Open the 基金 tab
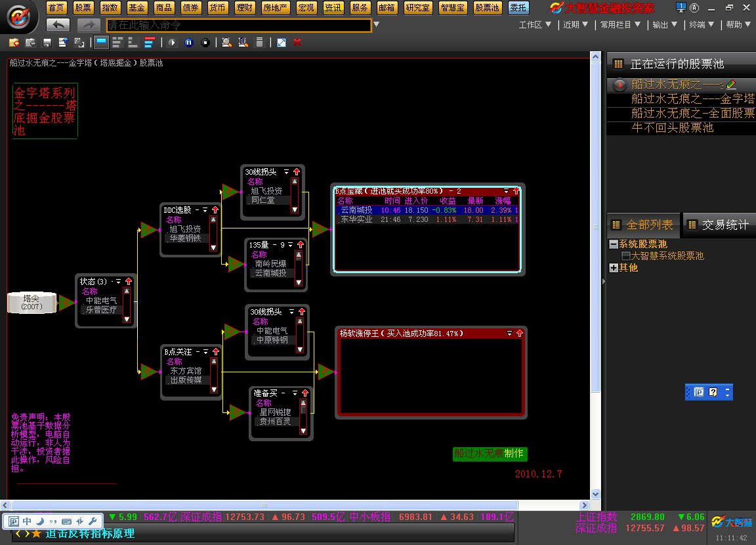 point(136,7)
